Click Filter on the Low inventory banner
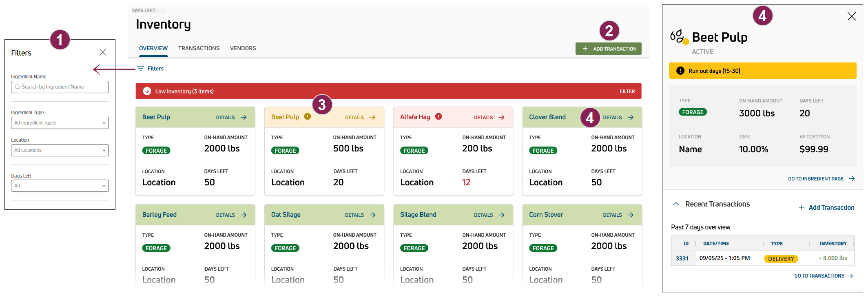This screenshot has width=868, height=298. (x=627, y=91)
